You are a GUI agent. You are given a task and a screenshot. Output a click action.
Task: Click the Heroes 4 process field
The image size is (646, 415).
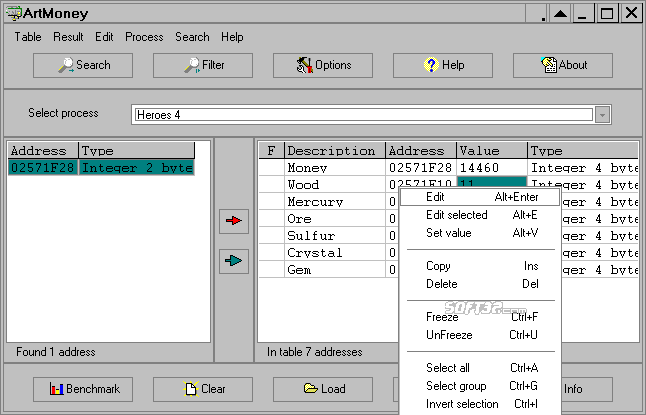364,115
